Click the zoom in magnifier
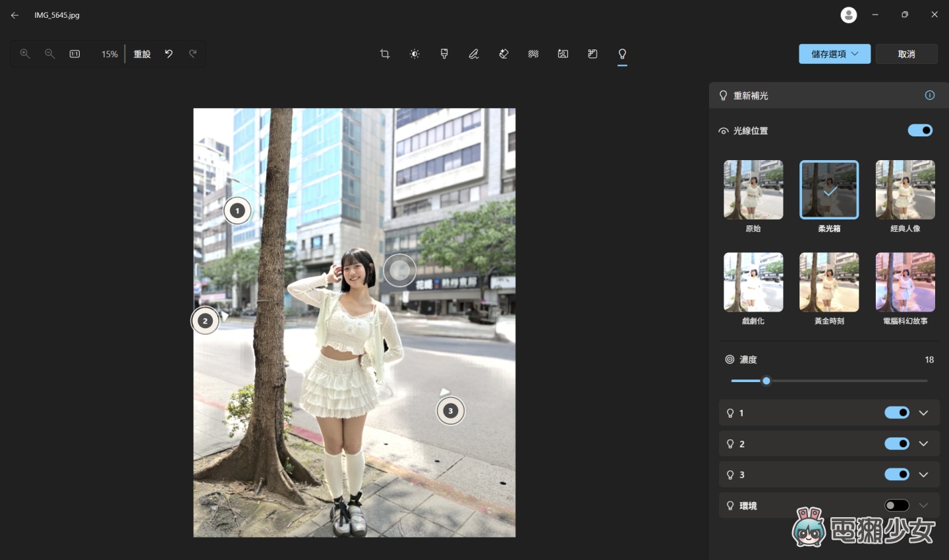The height and width of the screenshot is (560, 949). (25, 54)
